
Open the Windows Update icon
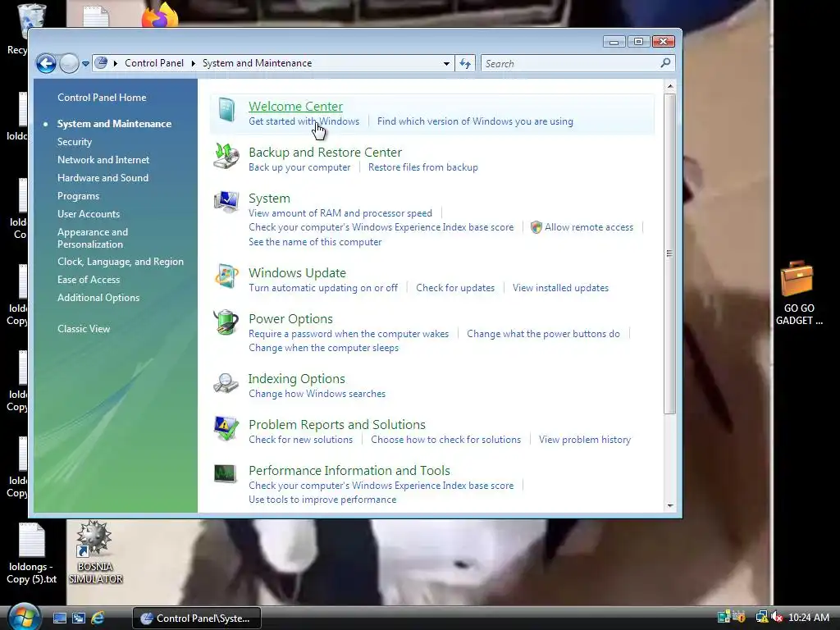point(226,276)
